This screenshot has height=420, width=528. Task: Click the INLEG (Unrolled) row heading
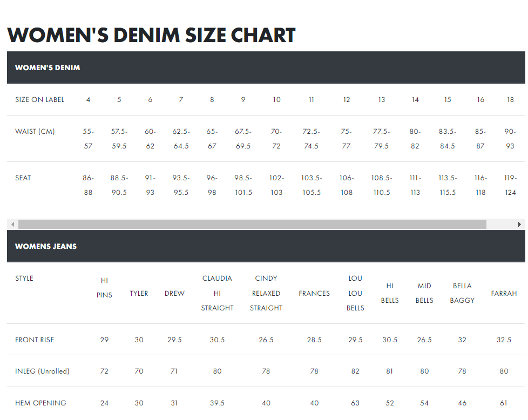pos(42,371)
